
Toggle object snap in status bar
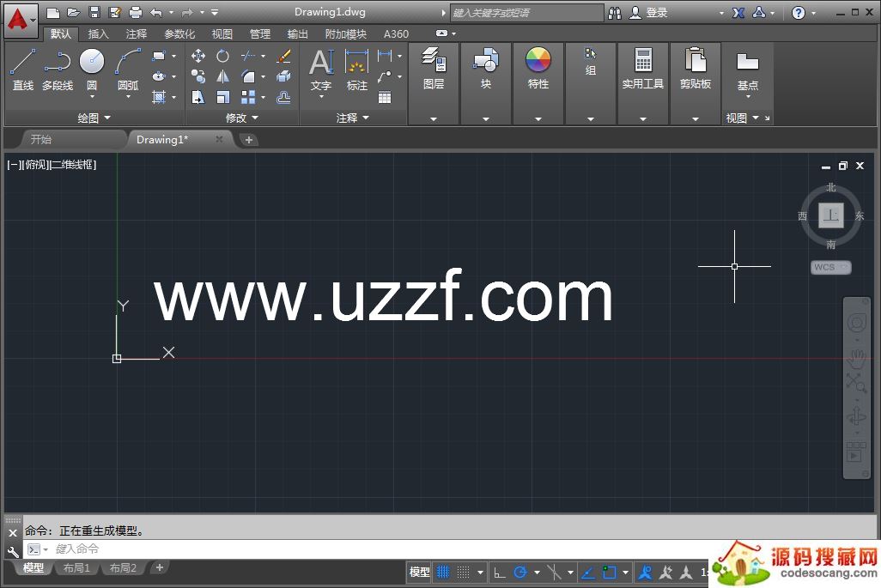610,573
